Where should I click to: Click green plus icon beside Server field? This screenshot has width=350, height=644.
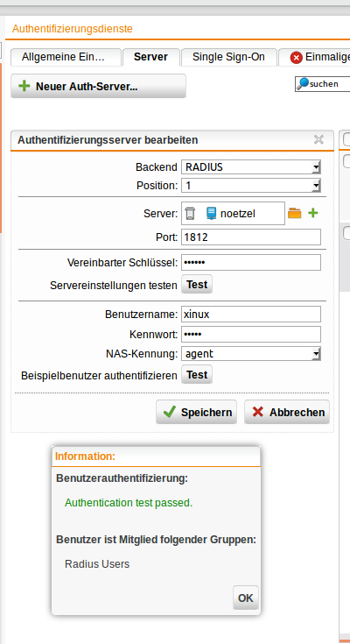313,213
